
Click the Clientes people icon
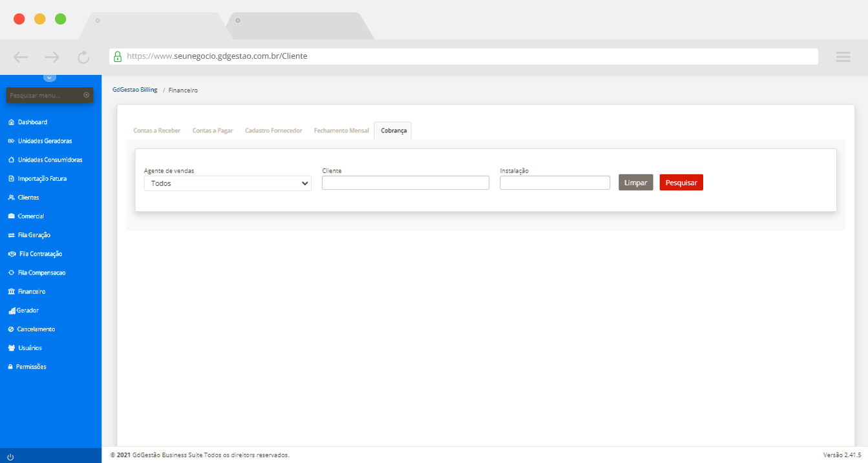click(x=11, y=198)
